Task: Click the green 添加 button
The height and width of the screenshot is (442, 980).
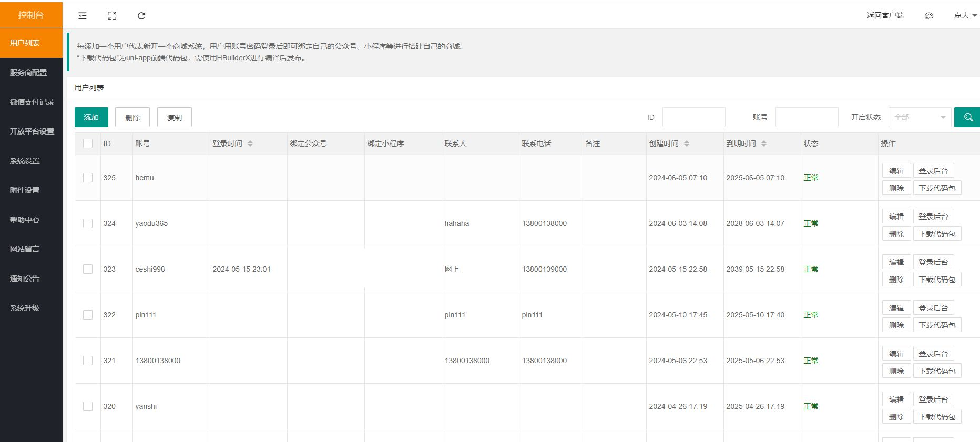Action: [x=91, y=117]
